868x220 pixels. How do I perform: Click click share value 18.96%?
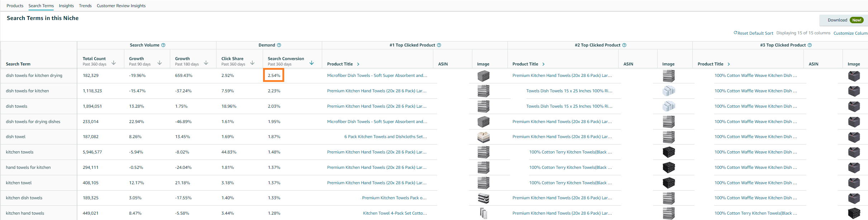click(229, 106)
